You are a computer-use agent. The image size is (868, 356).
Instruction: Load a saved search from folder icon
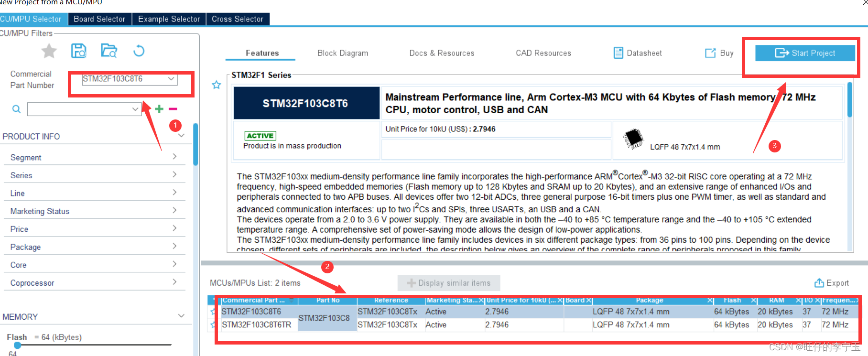coord(109,51)
